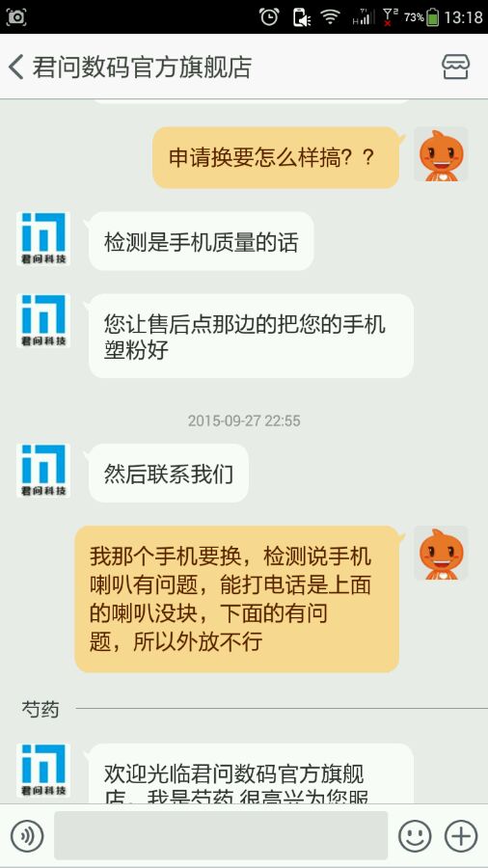Image resolution: width=488 pixels, height=868 pixels.
Task: Open the orange mascot avatar beside 申请换要怎么样搞
Action: pyautogui.click(x=441, y=154)
